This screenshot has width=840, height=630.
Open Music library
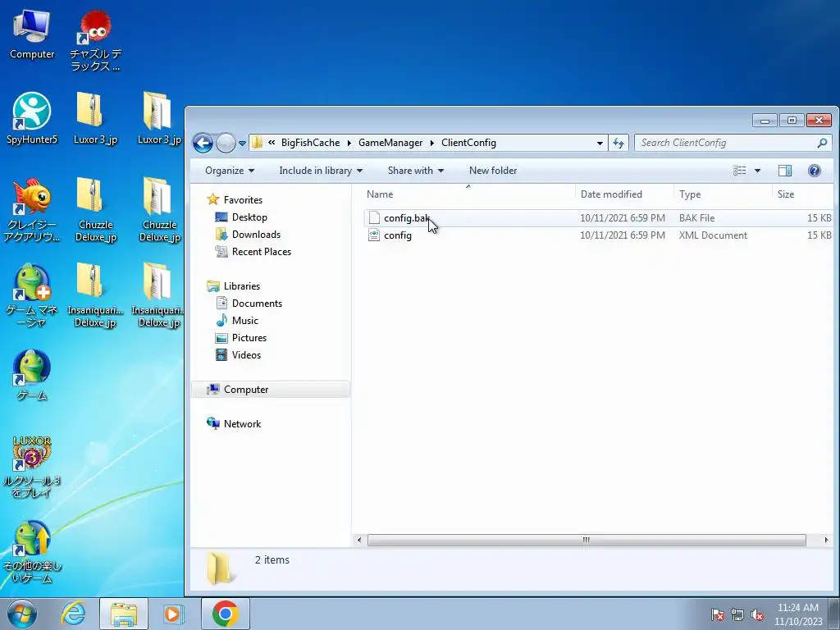coord(244,321)
